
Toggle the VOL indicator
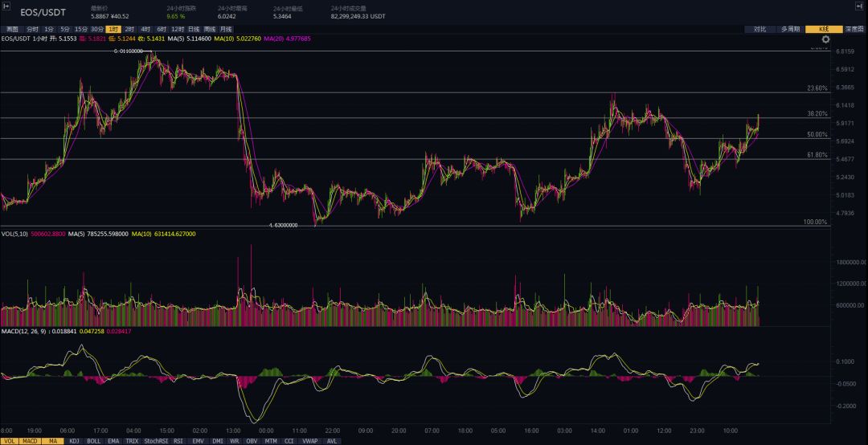click(x=9, y=441)
